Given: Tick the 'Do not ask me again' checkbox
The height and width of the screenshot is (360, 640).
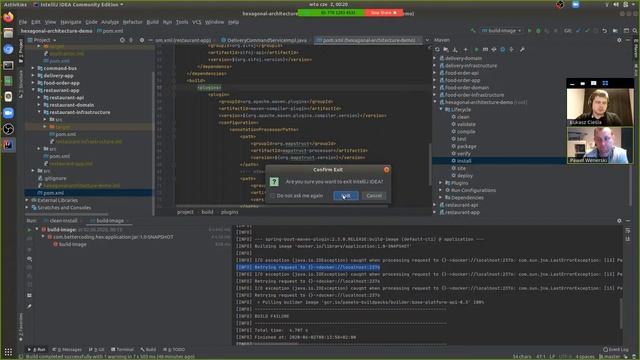Looking at the screenshot, I should pyautogui.click(x=273, y=196).
